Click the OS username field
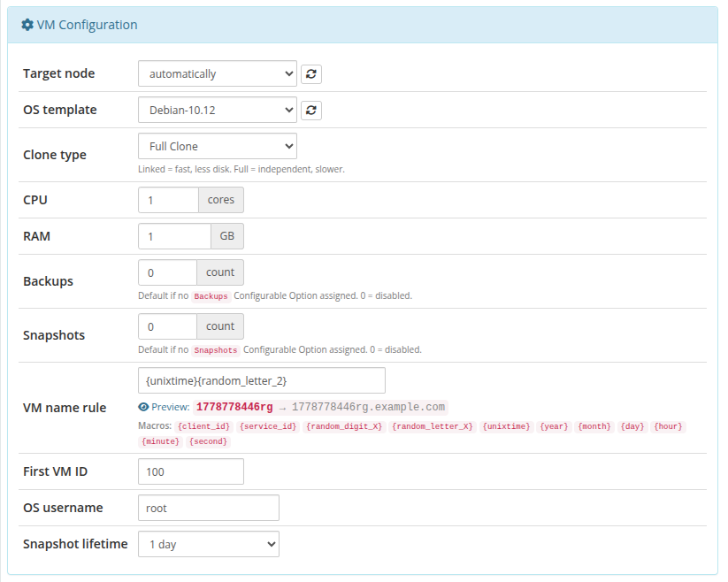728x582 pixels. pos(209,508)
